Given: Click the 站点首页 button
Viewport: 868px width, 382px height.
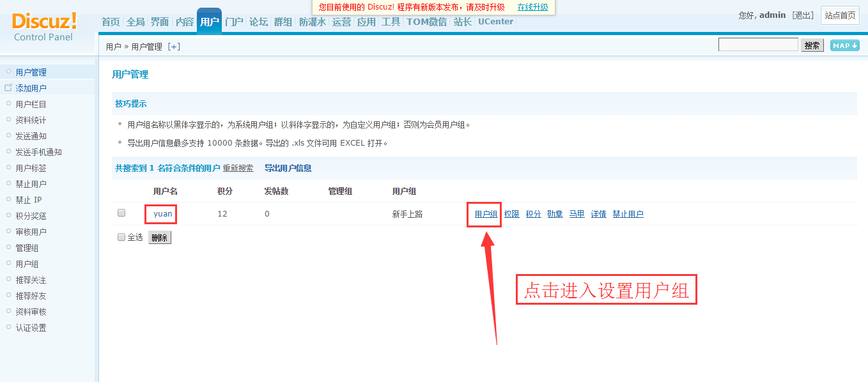Looking at the screenshot, I should coord(839,15).
